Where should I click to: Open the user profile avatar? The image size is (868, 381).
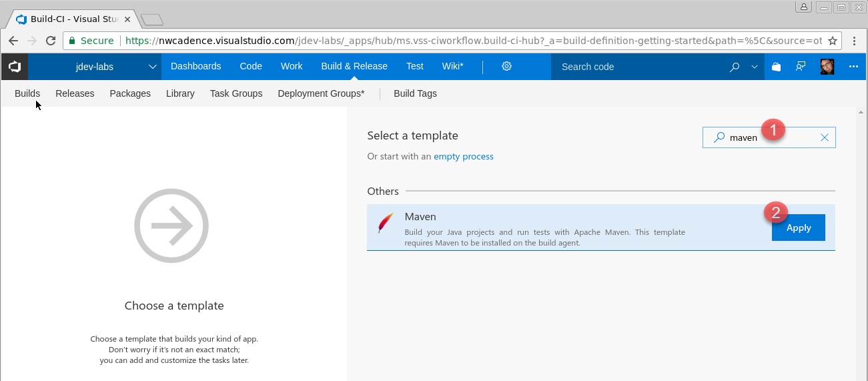[827, 67]
